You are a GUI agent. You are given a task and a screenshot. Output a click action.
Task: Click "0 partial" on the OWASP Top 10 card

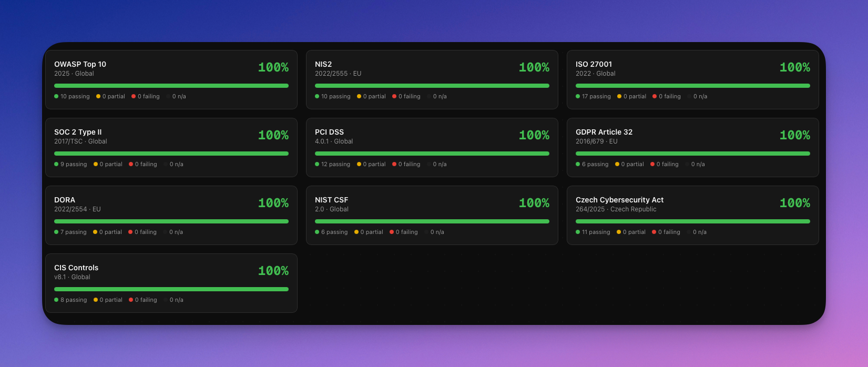[x=111, y=96]
